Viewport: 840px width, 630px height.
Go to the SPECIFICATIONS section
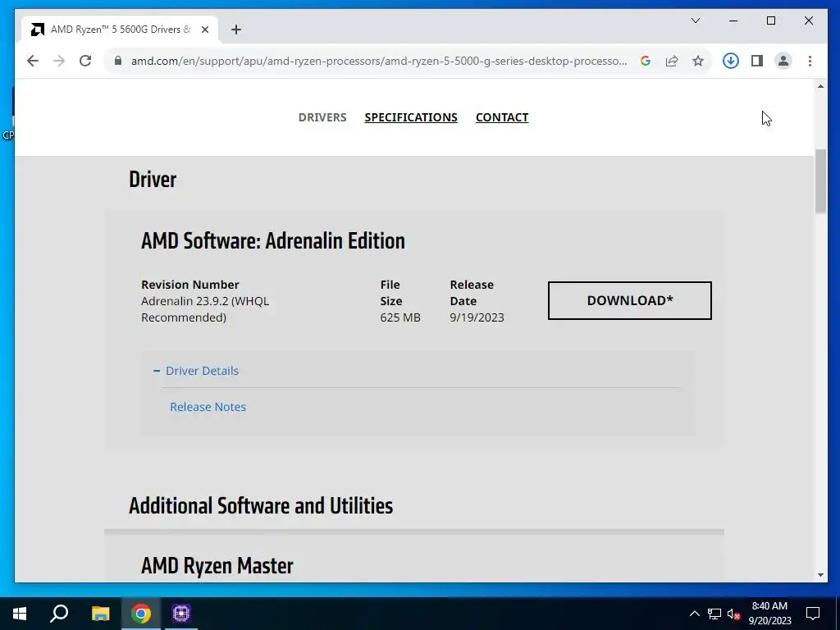[x=411, y=117]
